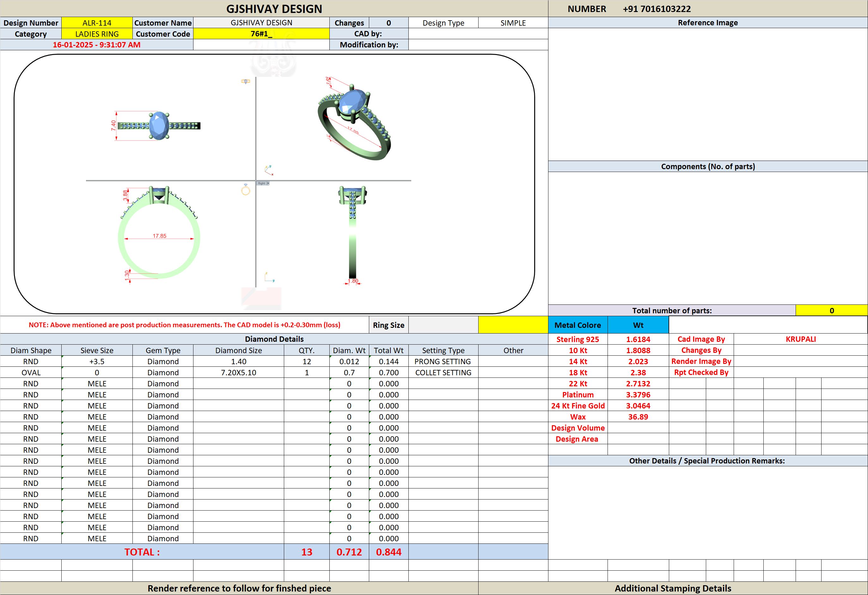Viewport: 868px width, 595px height.
Task: Click the side-view ring render
Action: point(352,232)
